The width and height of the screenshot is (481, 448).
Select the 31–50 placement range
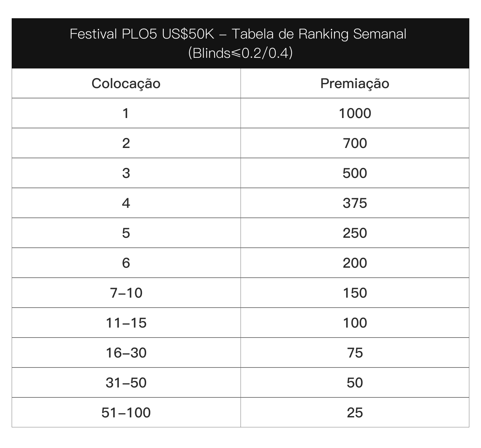click(126, 383)
